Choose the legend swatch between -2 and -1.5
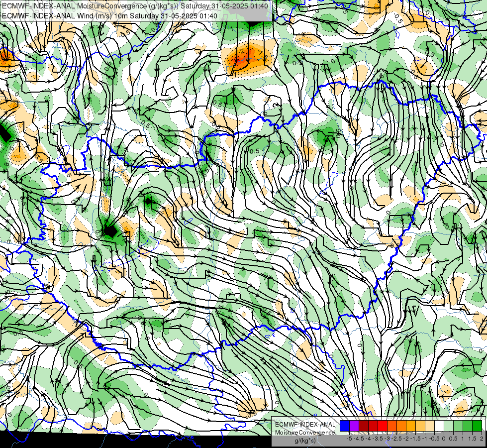 pyautogui.click(x=411, y=426)
